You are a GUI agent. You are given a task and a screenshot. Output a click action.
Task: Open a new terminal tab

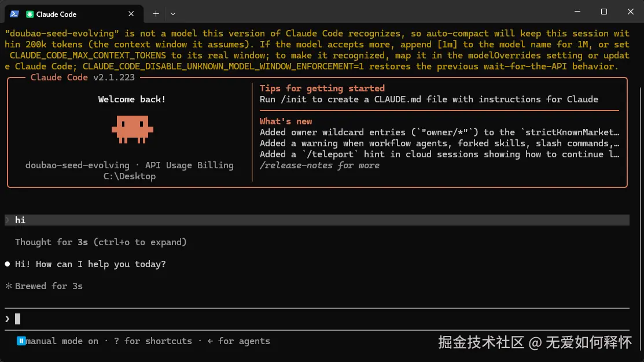pyautogui.click(x=156, y=14)
